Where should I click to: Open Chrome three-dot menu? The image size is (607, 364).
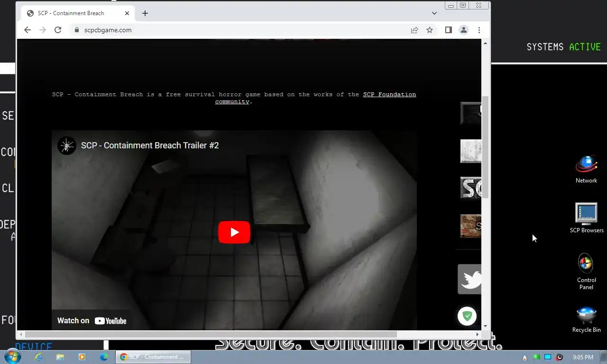479,30
